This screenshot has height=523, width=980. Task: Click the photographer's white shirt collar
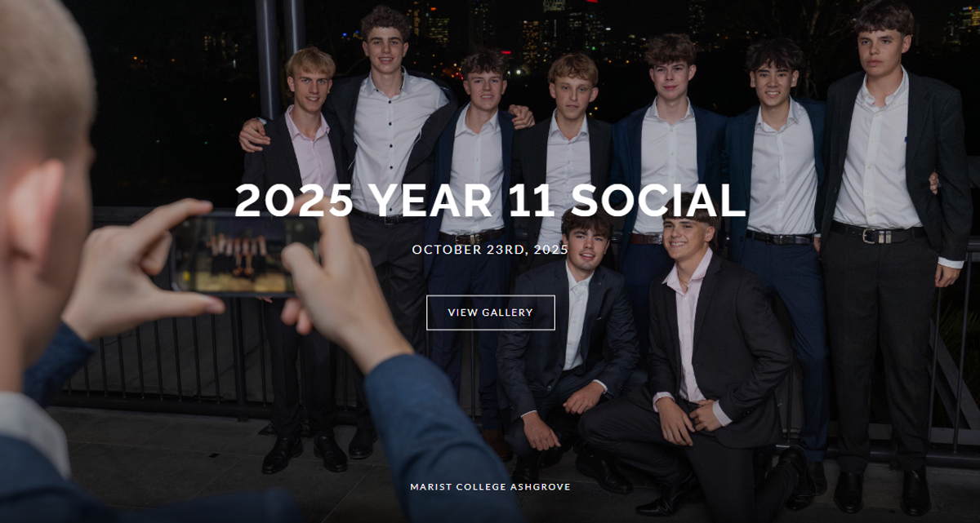point(37,424)
